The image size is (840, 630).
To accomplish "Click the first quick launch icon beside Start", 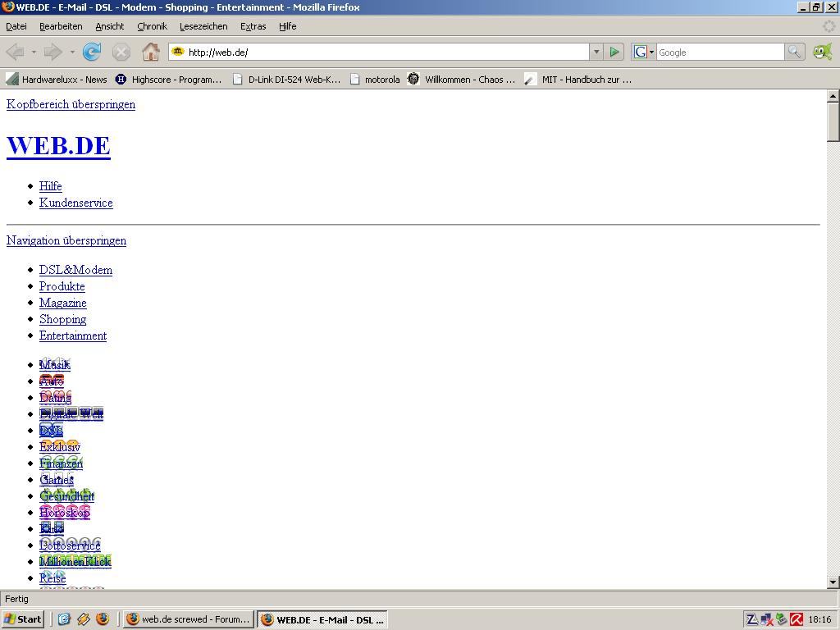I will 64,619.
